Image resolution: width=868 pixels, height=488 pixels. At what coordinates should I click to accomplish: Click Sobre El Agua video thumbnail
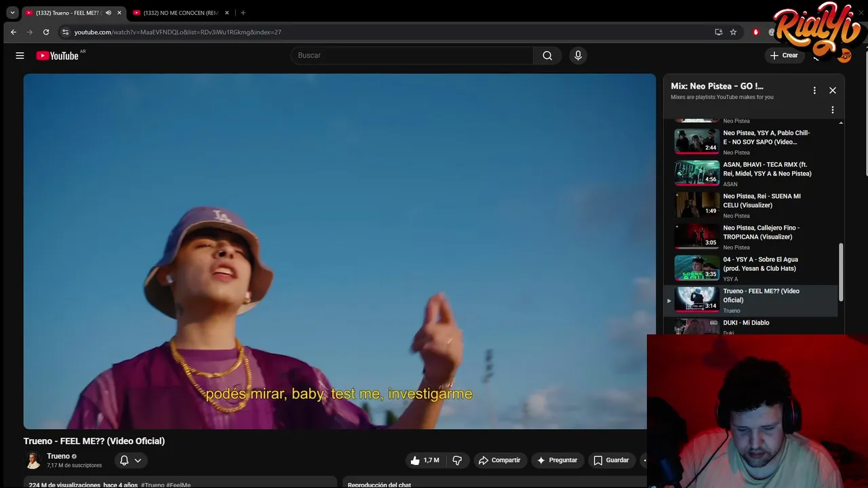[696, 268]
